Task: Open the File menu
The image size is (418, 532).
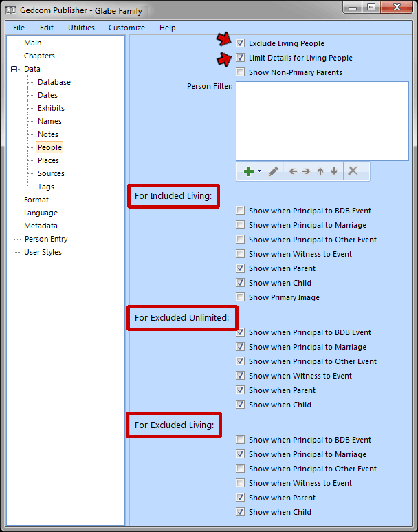Action: (19, 28)
